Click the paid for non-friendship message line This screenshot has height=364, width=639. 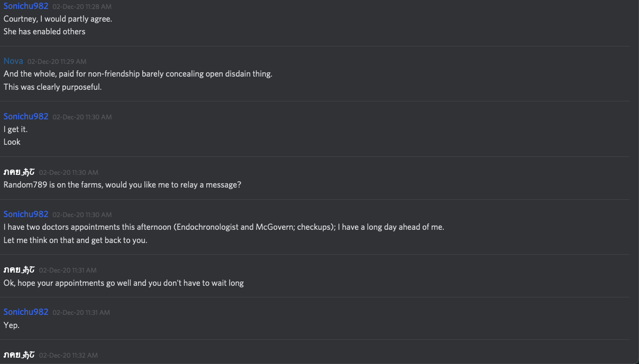[x=138, y=74]
